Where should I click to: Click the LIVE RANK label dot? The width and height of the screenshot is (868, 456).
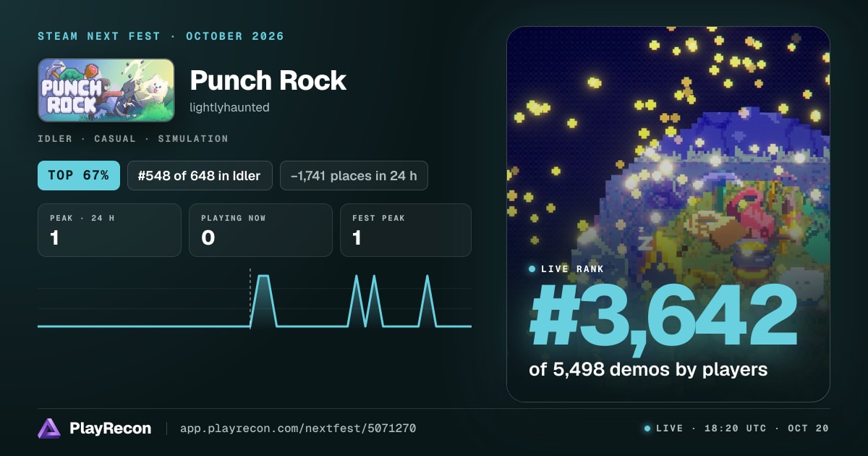point(532,269)
